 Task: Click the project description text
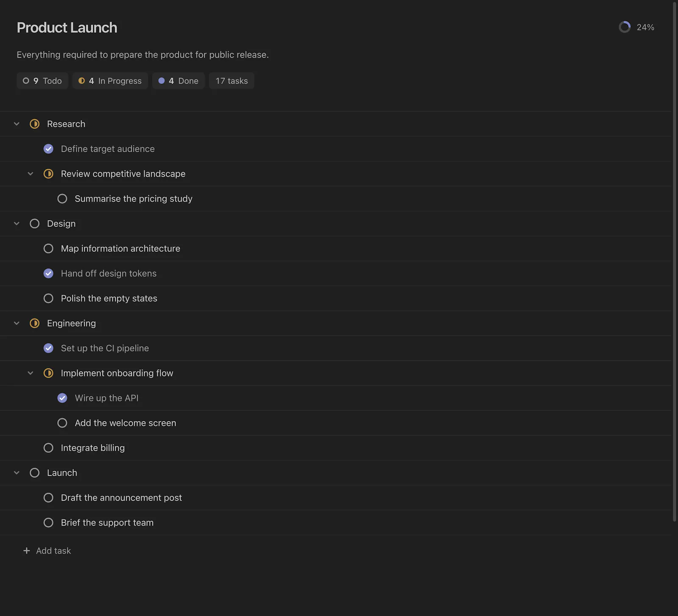pos(143,55)
